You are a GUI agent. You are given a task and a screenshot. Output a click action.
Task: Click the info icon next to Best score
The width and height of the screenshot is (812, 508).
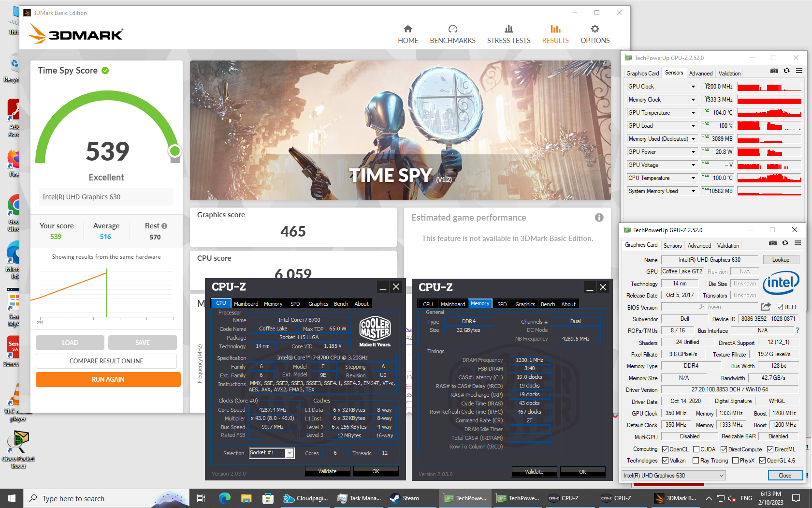164,226
